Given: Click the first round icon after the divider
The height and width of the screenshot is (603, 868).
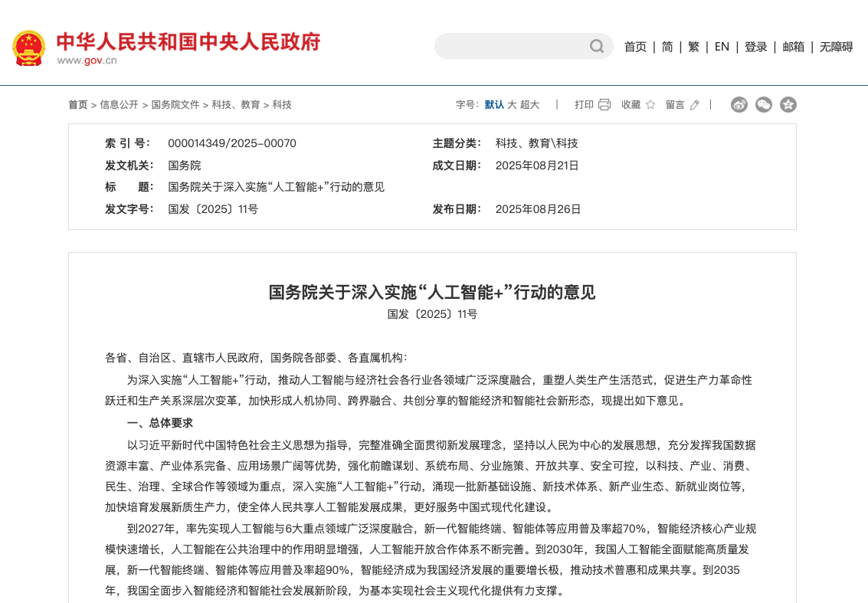Looking at the screenshot, I should click(739, 105).
